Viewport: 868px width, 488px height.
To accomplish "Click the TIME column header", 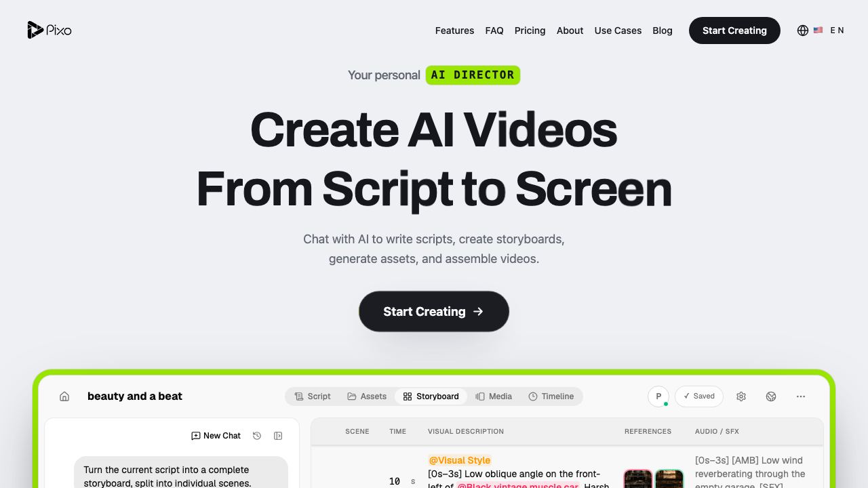I will pyautogui.click(x=398, y=431).
